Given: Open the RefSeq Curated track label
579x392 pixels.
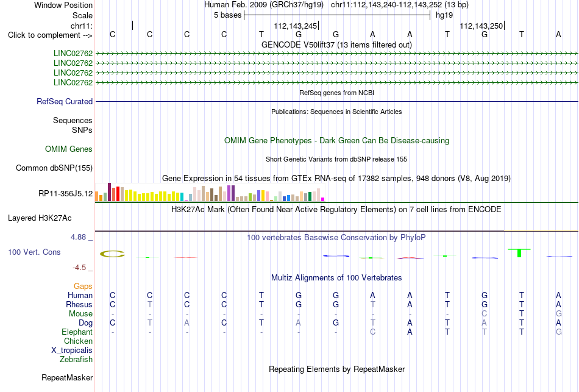Looking at the screenshot, I should [x=65, y=101].
